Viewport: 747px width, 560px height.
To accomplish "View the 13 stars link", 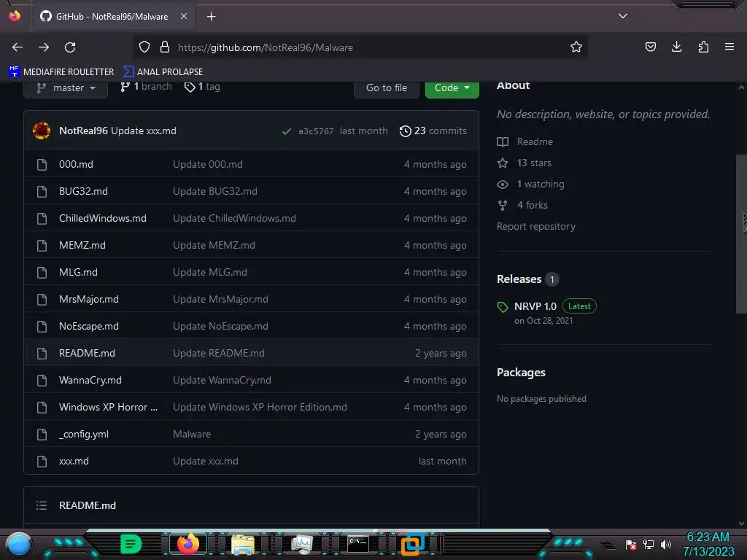I will [x=524, y=163].
